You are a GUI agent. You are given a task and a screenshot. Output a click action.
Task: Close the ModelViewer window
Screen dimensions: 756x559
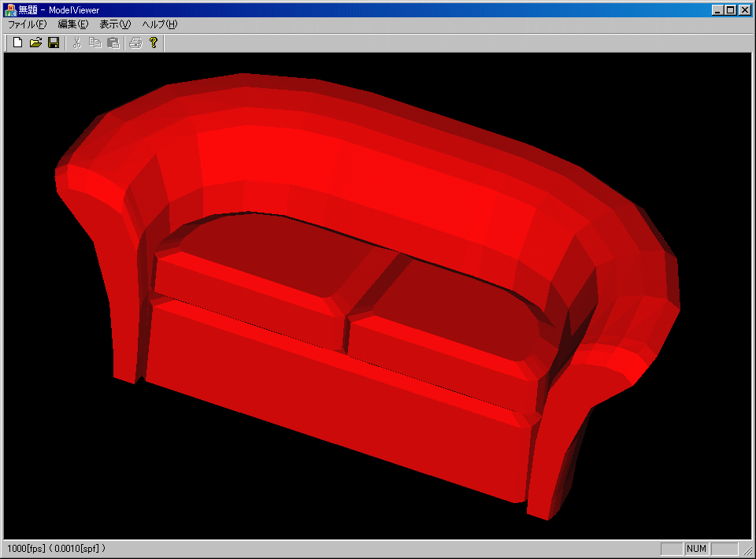[744, 10]
